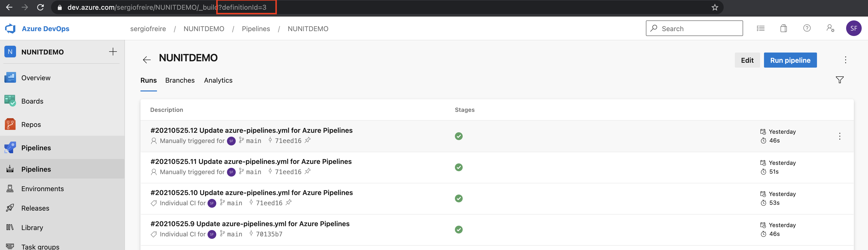Click the success status icon for run #20210525.9
Screen dimensions: 868x250
click(x=459, y=230)
